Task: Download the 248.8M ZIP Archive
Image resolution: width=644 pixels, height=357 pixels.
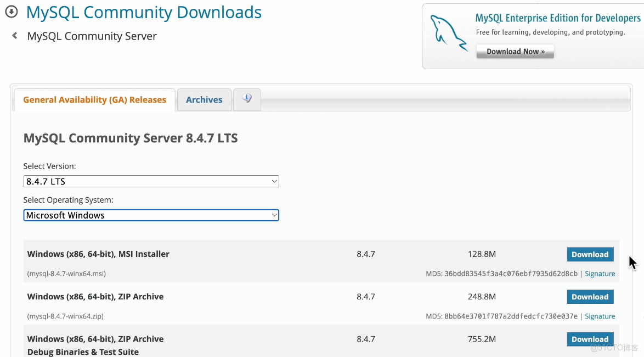Action: 590,297
